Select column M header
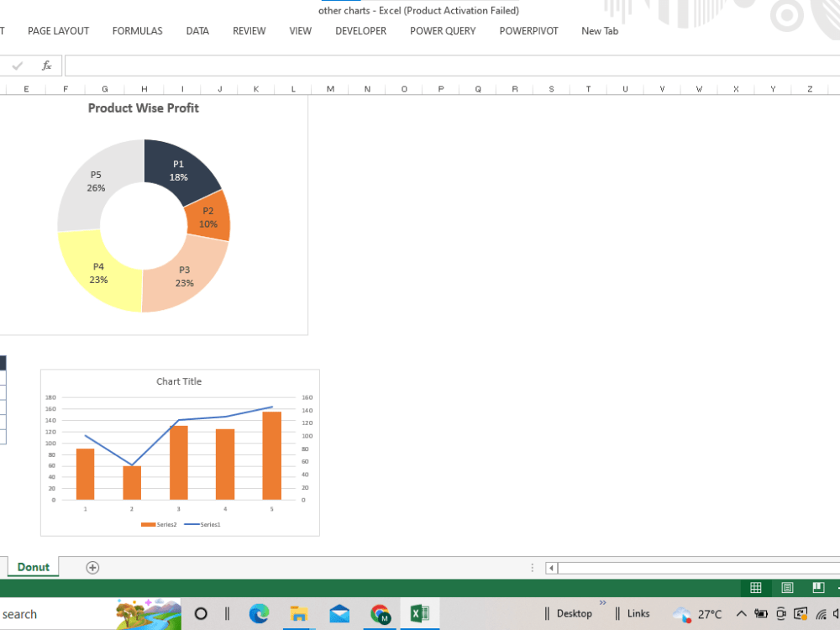Screen dimensions: 840x630 [330, 89]
